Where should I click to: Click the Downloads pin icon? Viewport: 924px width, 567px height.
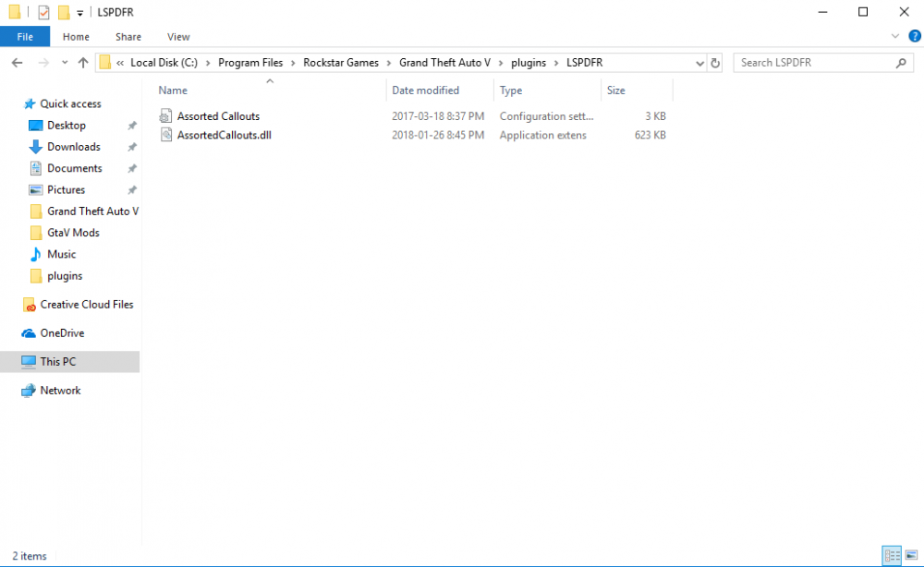click(132, 147)
